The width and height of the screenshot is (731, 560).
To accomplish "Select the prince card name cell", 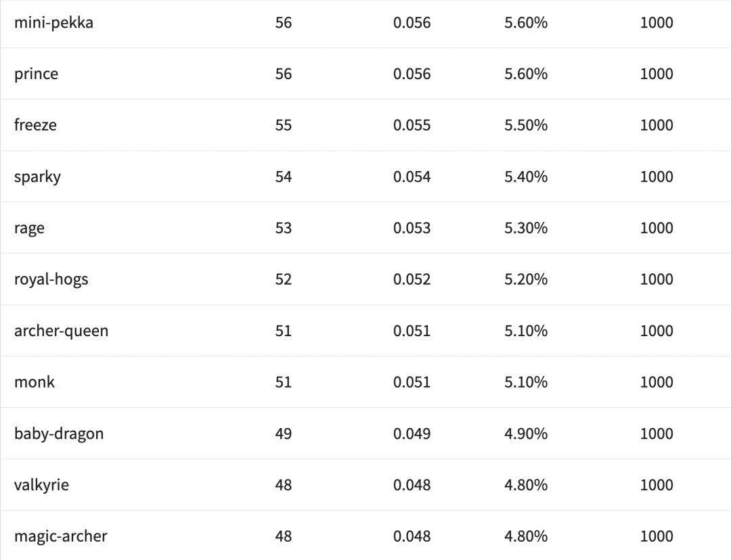I will click(x=36, y=74).
